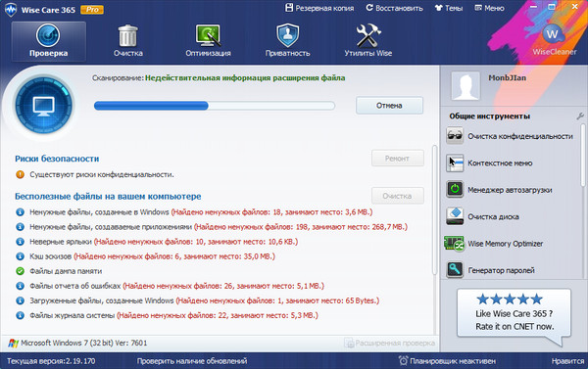Go to the Приватность tab
This screenshot has height=369, width=588.
pos(287,41)
